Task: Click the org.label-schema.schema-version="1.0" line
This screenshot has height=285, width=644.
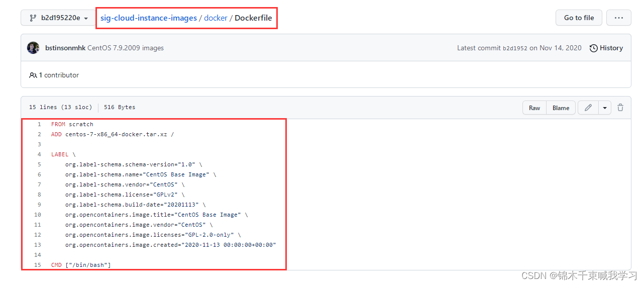Action: [134, 164]
